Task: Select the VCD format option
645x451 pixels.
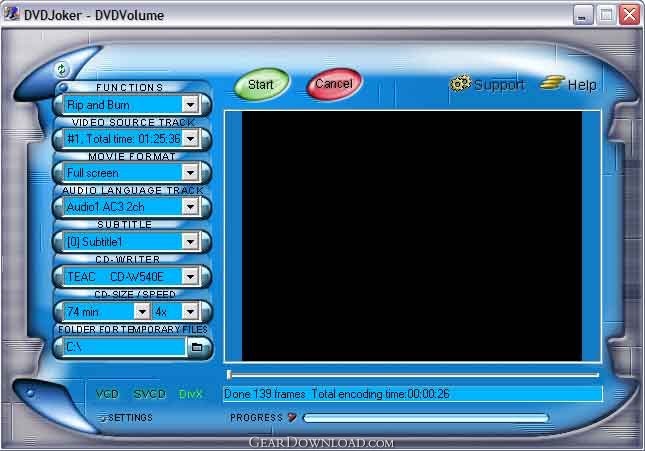Action: pos(107,394)
